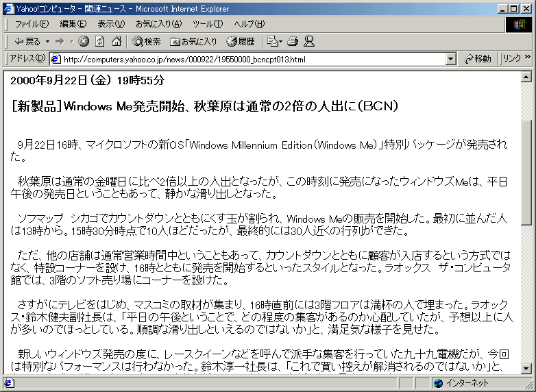Click the Windows logo throbber
Screen dimensions: 536x392
(x=519, y=25)
